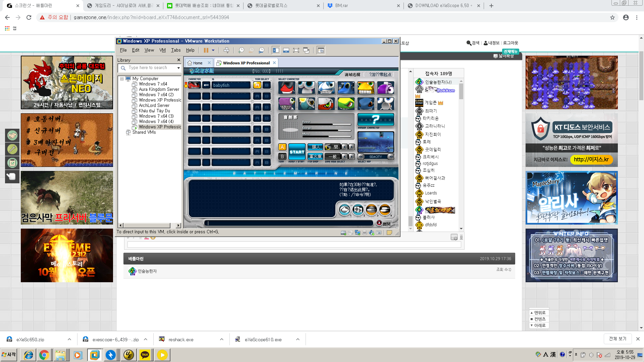Collapse the My Computer tree node

(122, 79)
